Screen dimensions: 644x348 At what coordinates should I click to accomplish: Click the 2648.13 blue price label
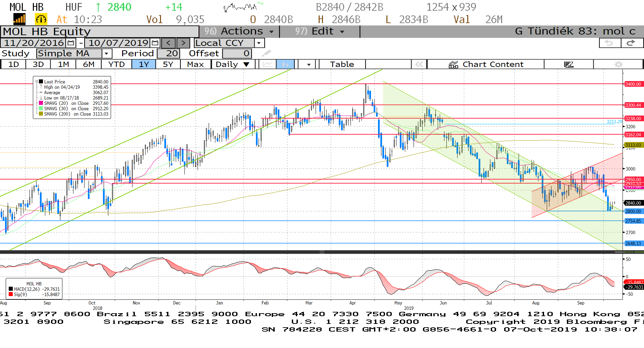click(633, 243)
